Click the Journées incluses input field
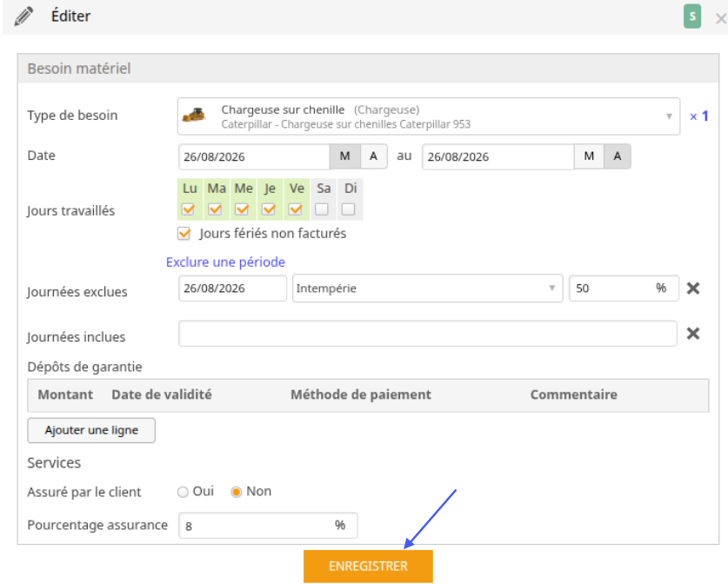Screen dimensions: 728x584 [x=428, y=334]
